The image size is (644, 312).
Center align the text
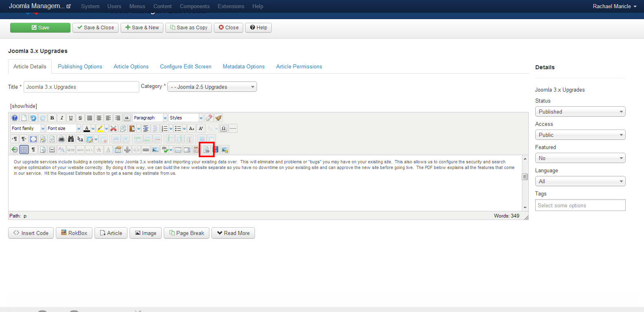(x=99, y=118)
